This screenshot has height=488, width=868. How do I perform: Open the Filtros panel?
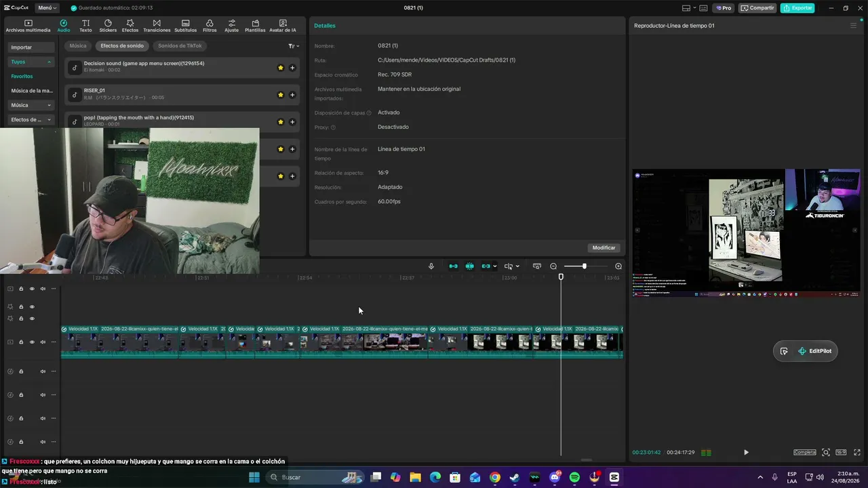pos(210,26)
